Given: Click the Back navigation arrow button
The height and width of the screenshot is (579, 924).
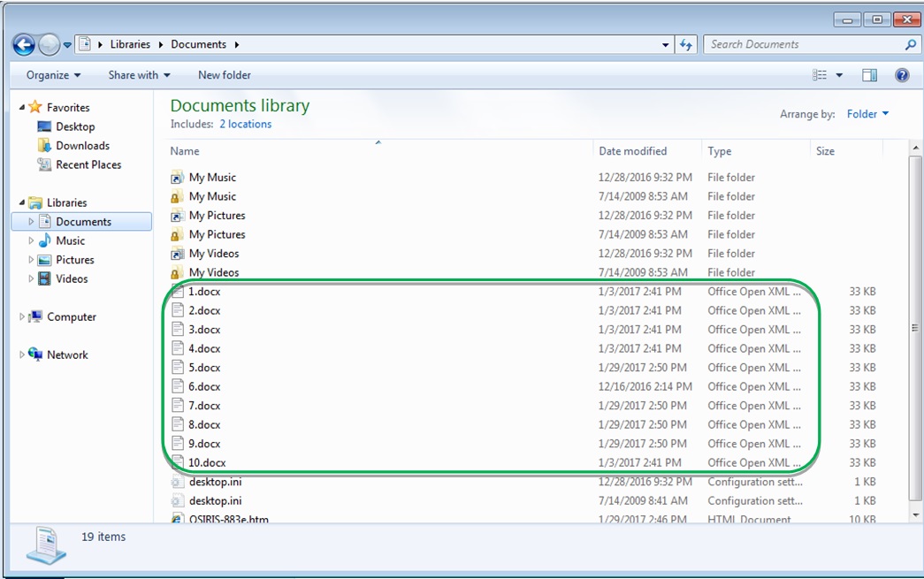Looking at the screenshot, I should point(24,44).
